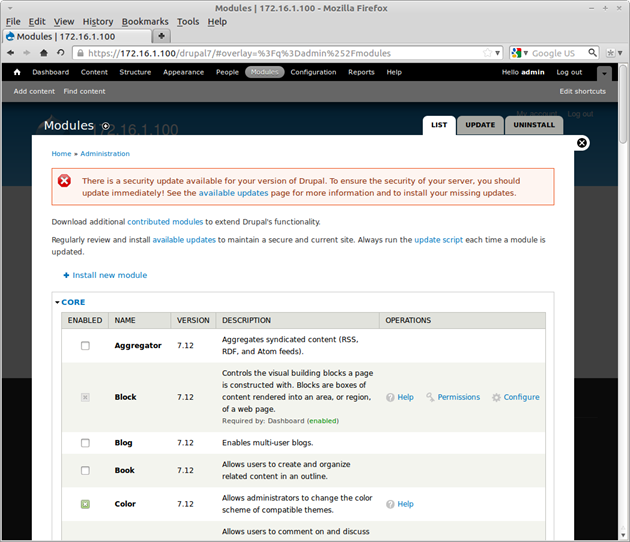The image size is (630, 542).
Task: Uncheck the Color module checkbox
Action: click(85, 504)
